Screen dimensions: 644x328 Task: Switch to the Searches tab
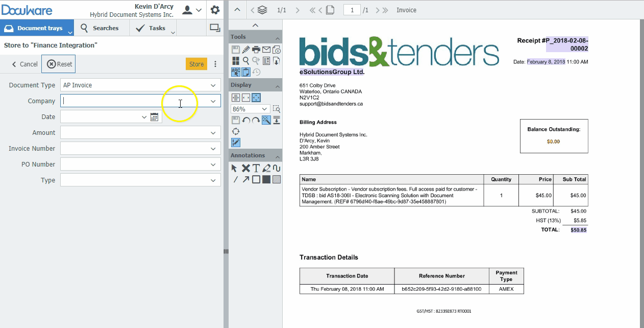coord(102,28)
